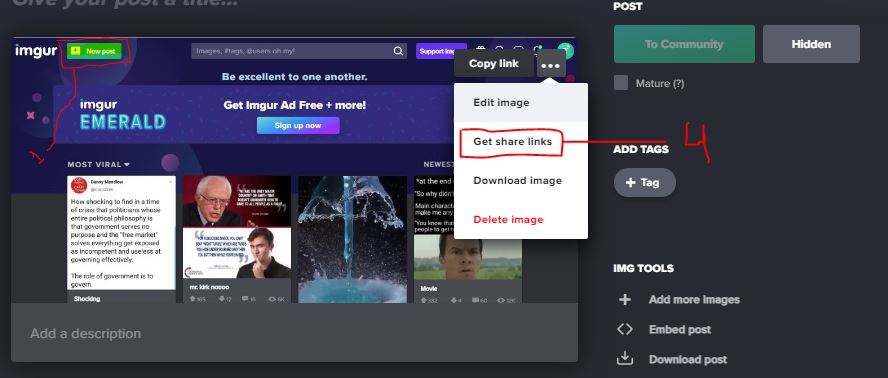Tick the Mature checkbox
Image resolution: width=888 pixels, height=378 pixels.
point(621,83)
